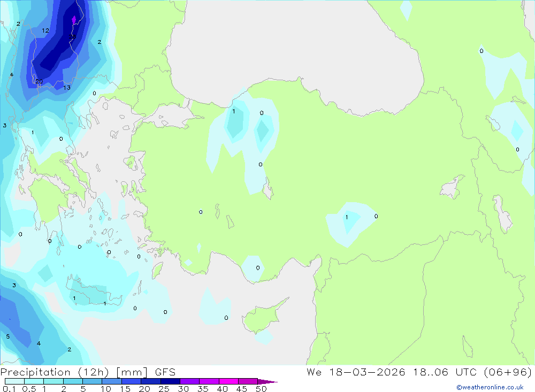Pick the 5–10 mm legend color box
Image resolution: width=535 pixels, height=392 pixels.
pyautogui.click(x=93, y=381)
